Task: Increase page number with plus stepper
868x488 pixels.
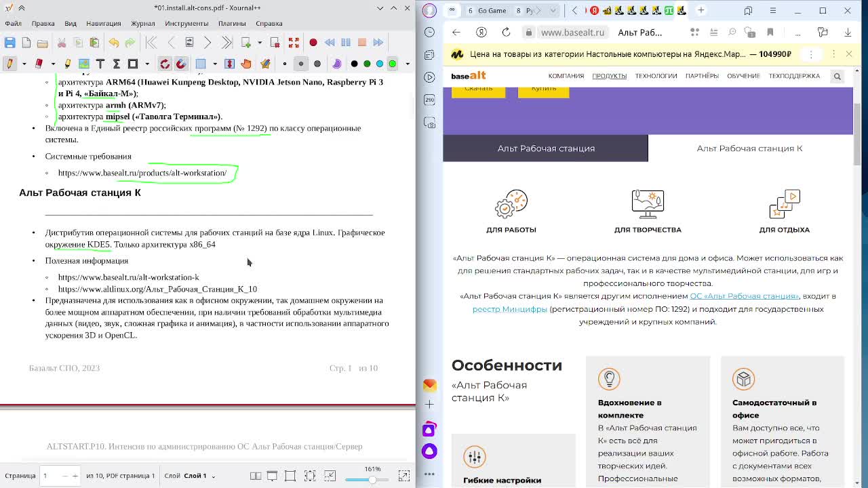Action: (x=75, y=476)
